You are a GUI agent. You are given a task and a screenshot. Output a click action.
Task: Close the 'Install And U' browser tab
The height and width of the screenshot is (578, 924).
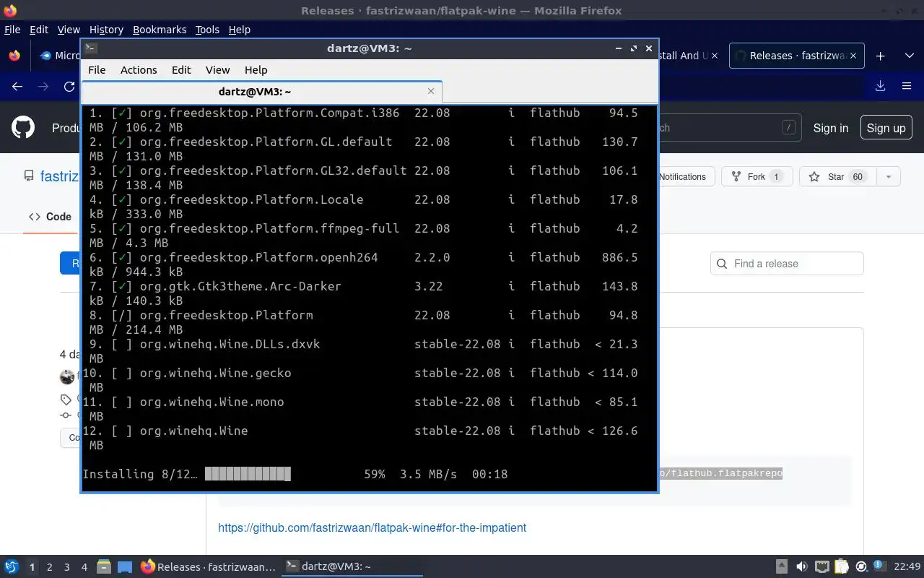coord(714,56)
